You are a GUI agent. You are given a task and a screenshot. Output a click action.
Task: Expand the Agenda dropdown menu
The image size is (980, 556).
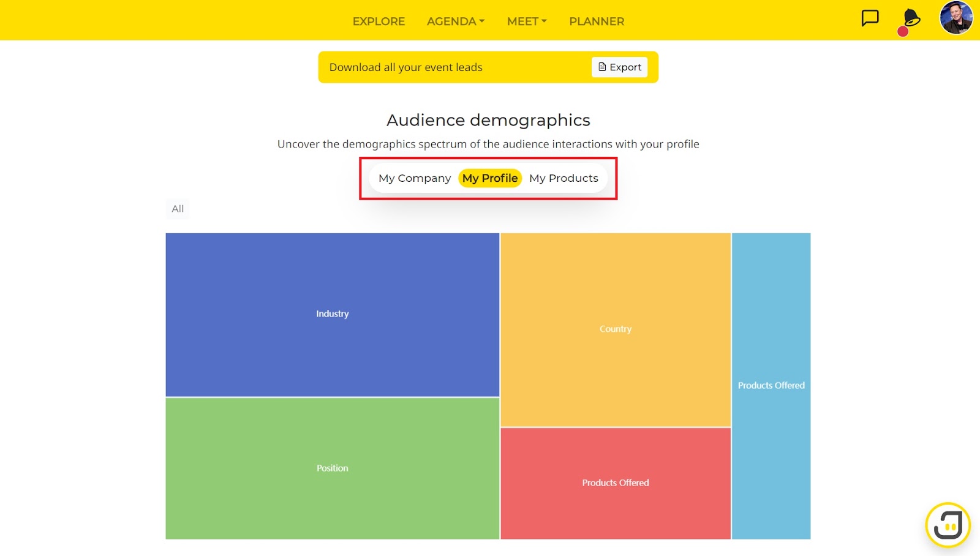point(456,21)
